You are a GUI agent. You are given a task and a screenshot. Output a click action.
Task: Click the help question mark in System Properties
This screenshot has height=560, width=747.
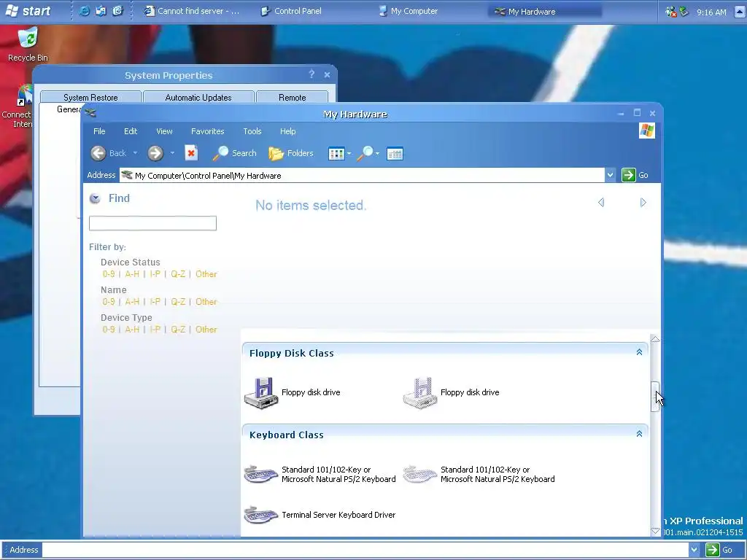(311, 74)
